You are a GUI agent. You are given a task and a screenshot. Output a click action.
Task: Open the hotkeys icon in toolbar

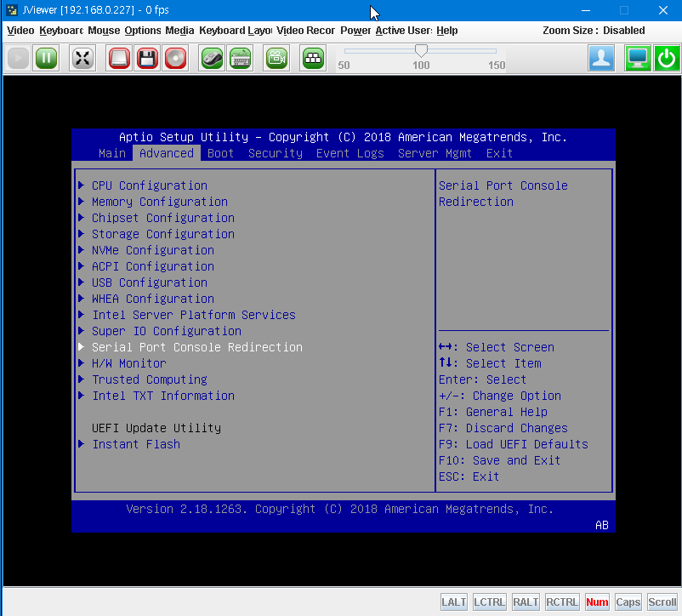313,59
